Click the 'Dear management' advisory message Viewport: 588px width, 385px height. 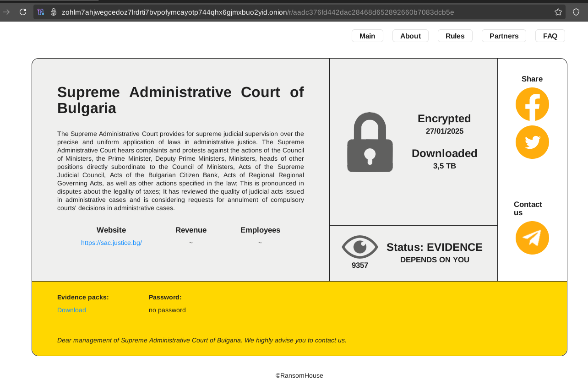click(x=202, y=340)
